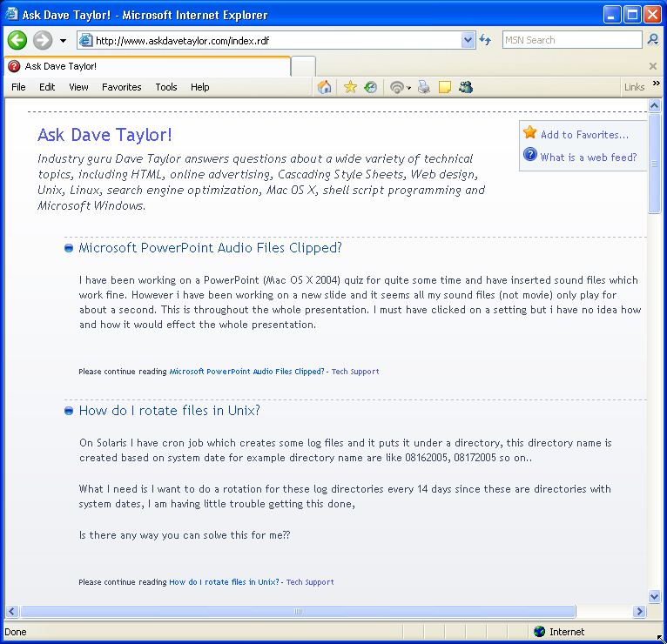
Task: Click bullet icon beside PowerPoint Audio headline
Action: [69, 248]
